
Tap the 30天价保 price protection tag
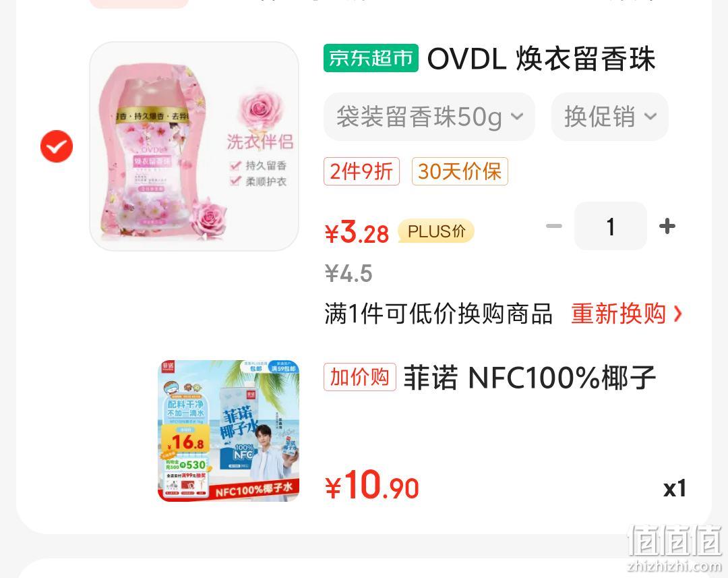pyautogui.click(x=460, y=171)
